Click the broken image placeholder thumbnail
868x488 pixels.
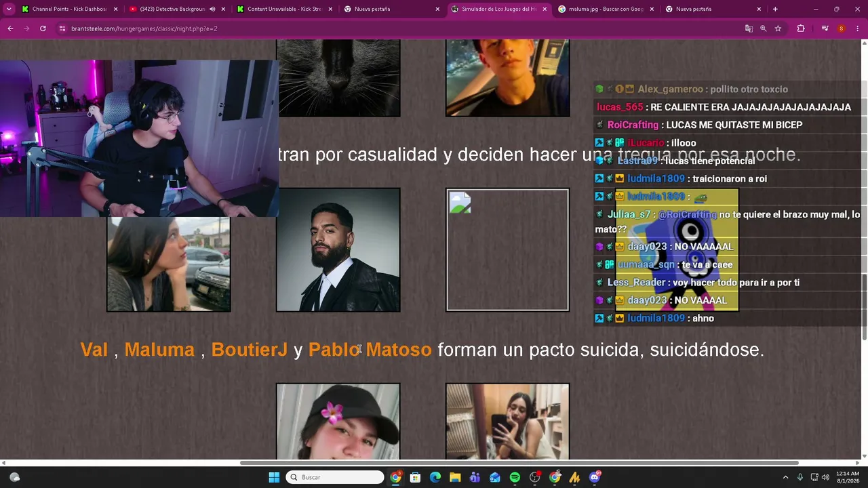(507, 250)
